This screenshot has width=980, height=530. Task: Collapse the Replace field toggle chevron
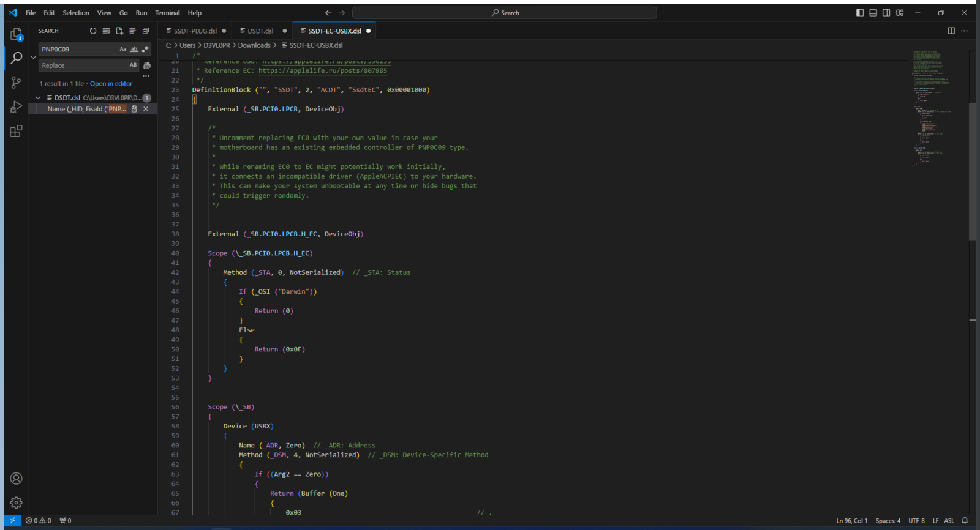[33, 57]
